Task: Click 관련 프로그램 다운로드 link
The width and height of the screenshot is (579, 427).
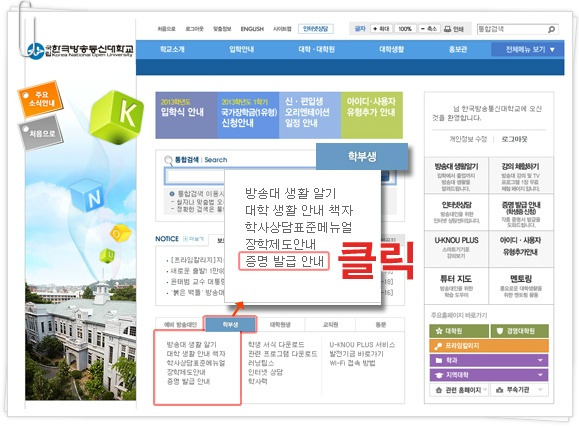Action: tap(282, 354)
